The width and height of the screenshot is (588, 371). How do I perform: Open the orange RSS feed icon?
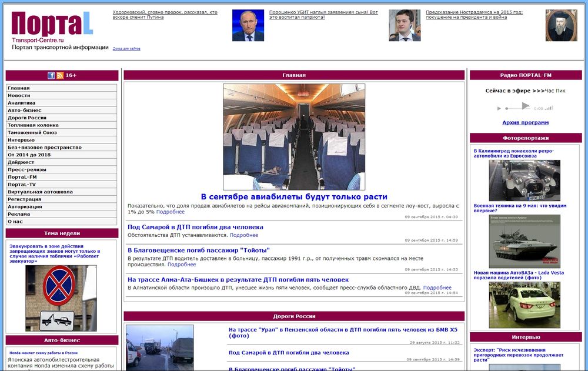pos(60,75)
